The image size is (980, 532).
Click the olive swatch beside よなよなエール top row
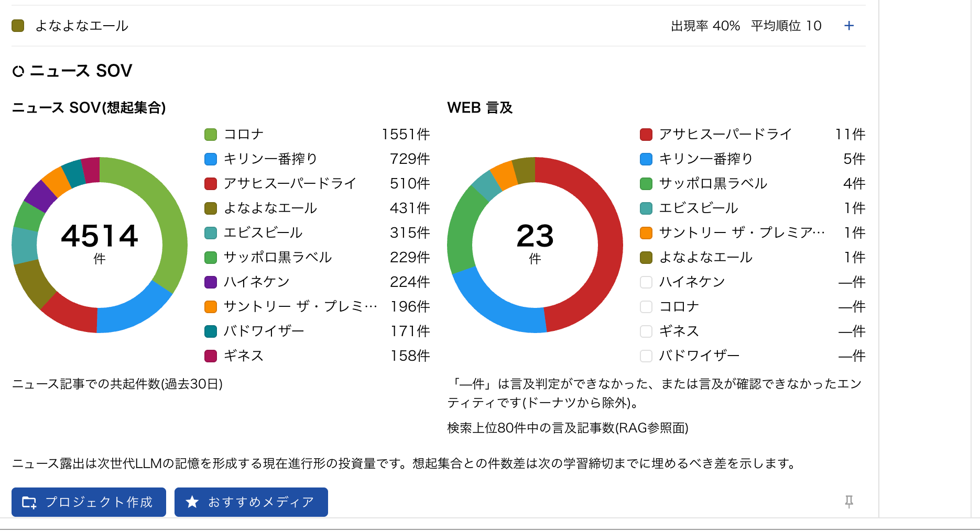point(18,26)
